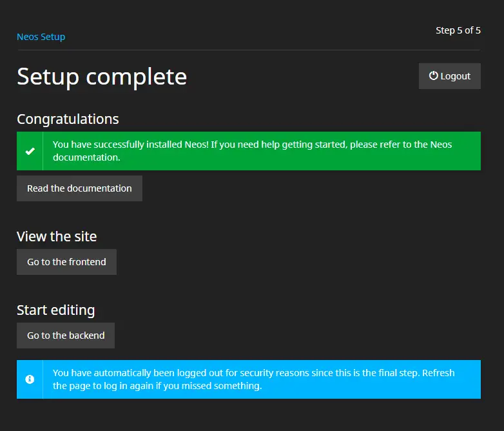Click the automatically logged out notice text
Image resolution: width=504 pixels, height=431 pixels.
coord(253,379)
